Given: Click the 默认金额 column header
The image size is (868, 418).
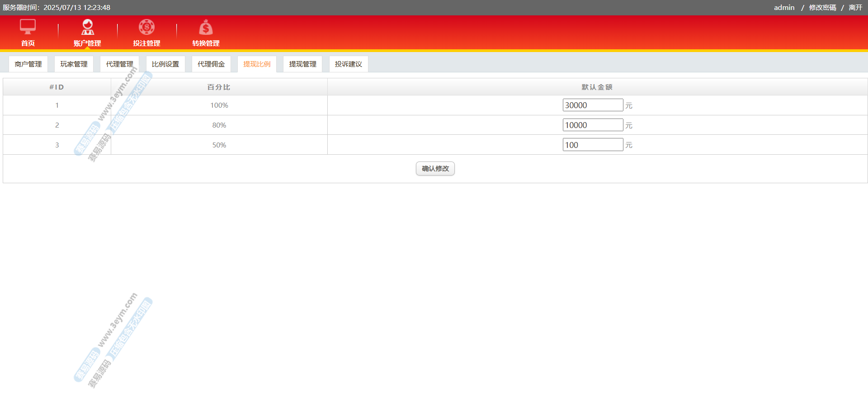Looking at the screenshot, I should click(x=597, y=87).
